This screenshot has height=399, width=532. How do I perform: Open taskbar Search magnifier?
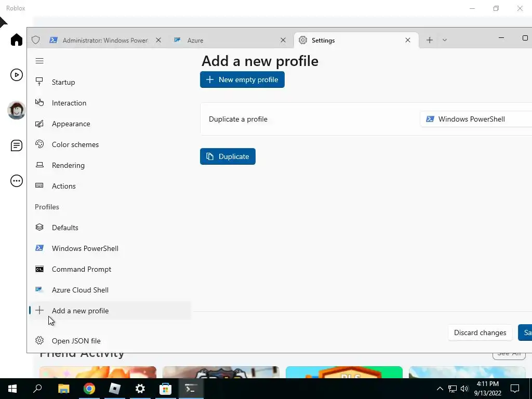tap(37, 389)
